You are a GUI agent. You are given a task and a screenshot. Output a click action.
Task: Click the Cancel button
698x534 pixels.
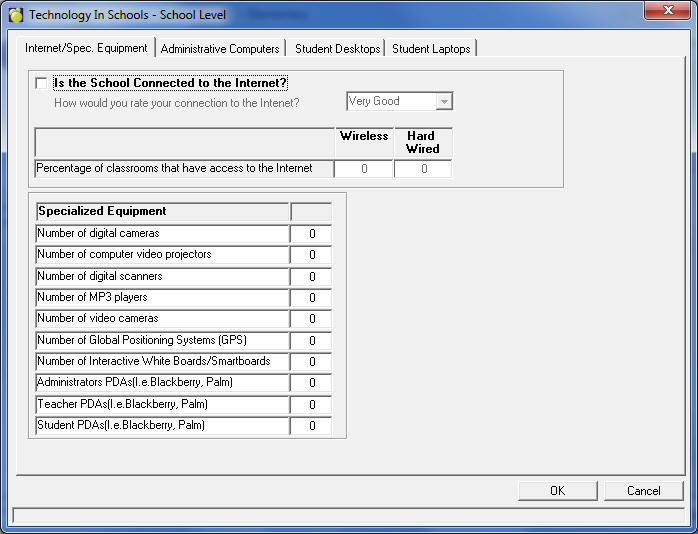pos(643,491)
